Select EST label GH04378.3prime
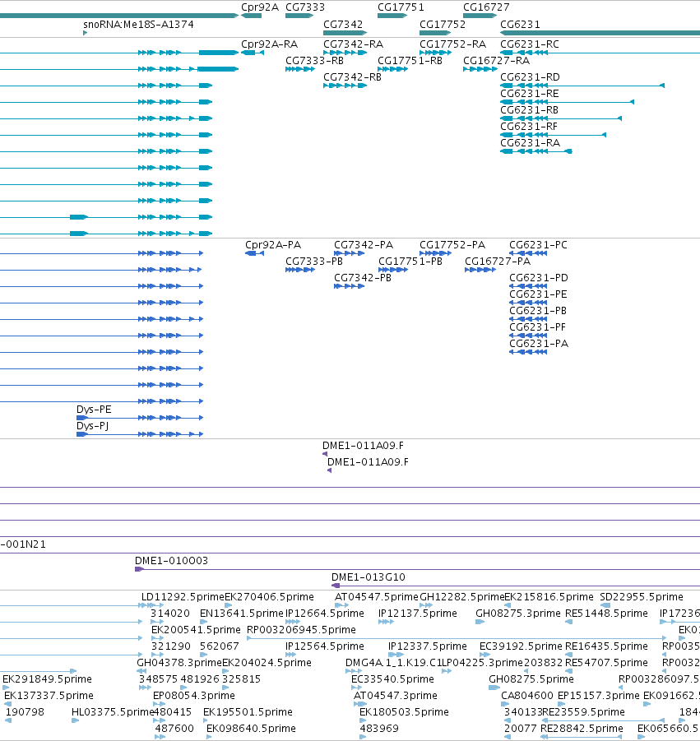 179,663
